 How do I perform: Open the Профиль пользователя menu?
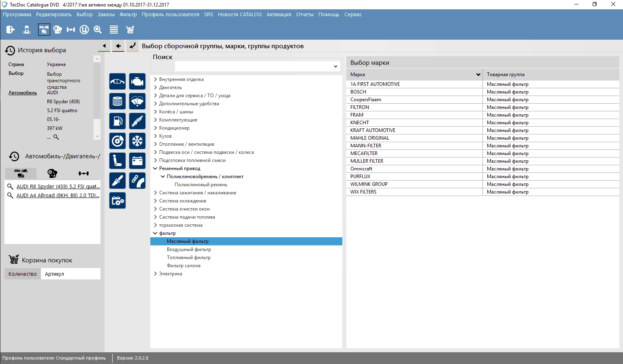coord(171,14)
